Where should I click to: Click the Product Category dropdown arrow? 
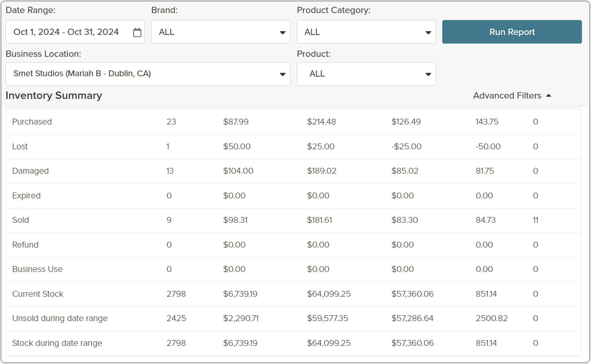click(428, 32)
